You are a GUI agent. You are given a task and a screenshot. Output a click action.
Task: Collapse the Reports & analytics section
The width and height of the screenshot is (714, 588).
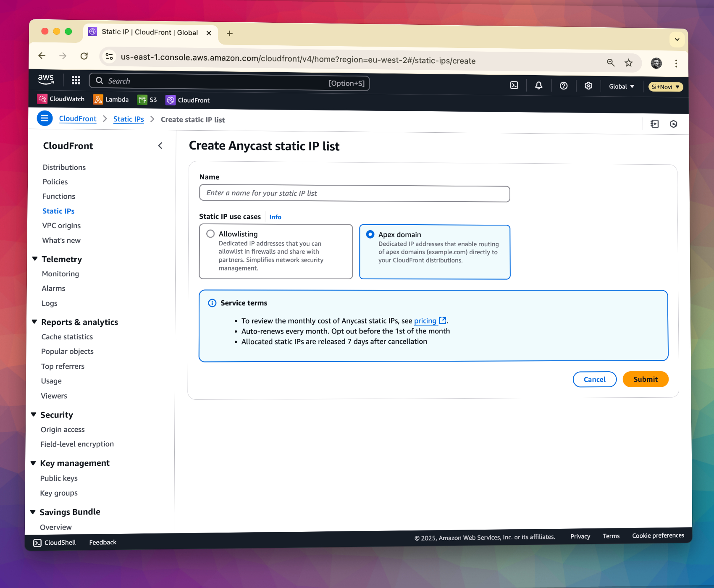point(34,322)
